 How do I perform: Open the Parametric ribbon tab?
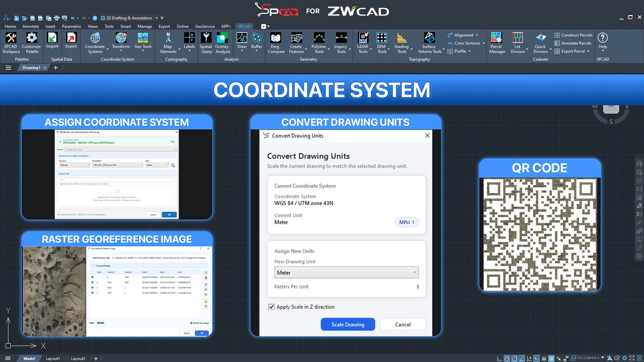click(71, 26)
